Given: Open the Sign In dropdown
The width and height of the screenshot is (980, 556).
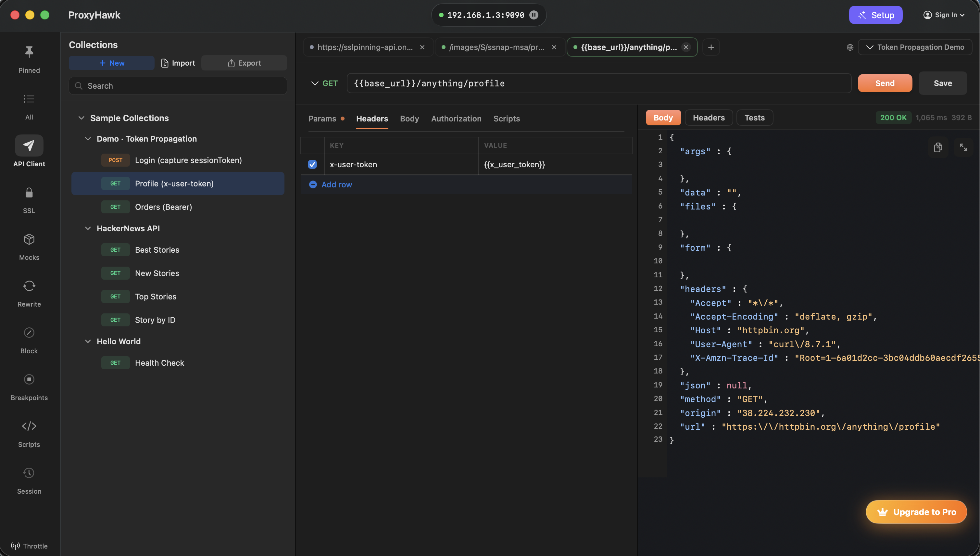Looking at the screenshot, I should [944, 15].
